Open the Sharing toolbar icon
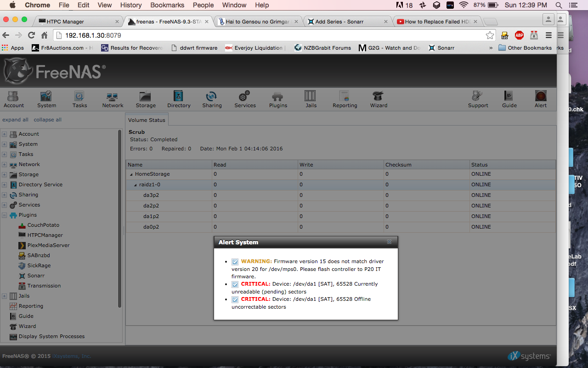588x368 pixels. [x=212, y=99]
